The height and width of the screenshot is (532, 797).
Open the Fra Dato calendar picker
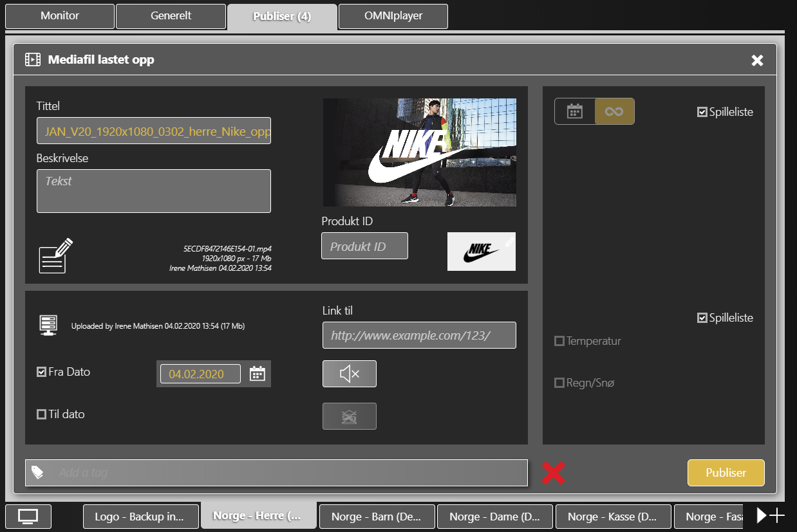tap(258, 374)
